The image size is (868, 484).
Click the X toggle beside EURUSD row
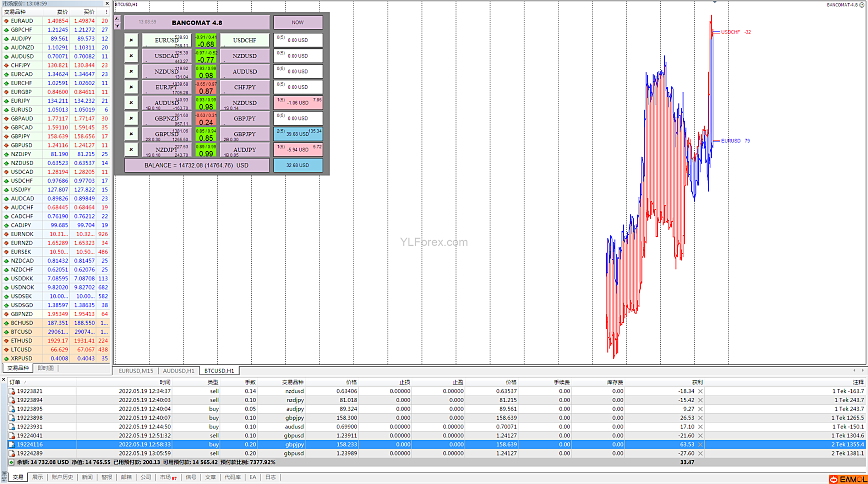pyautogui.click(x=131, y=40)
